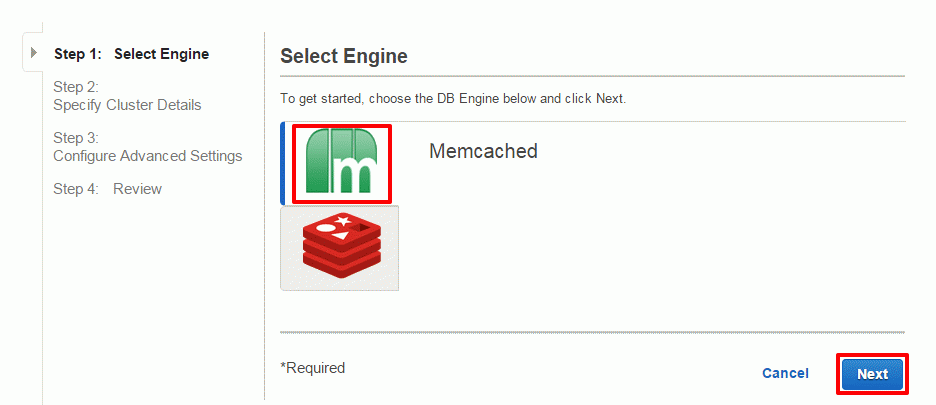Click the Memcached engine name label
The height and width of the screenshot is (405, 936).
(x=483, y=151)
